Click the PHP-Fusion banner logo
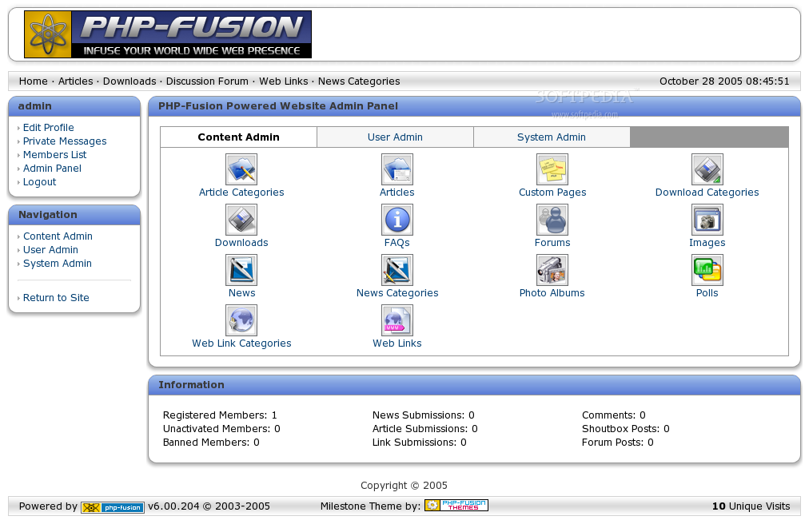Screen dimensions: 809x532 click(x=168, y=34)
